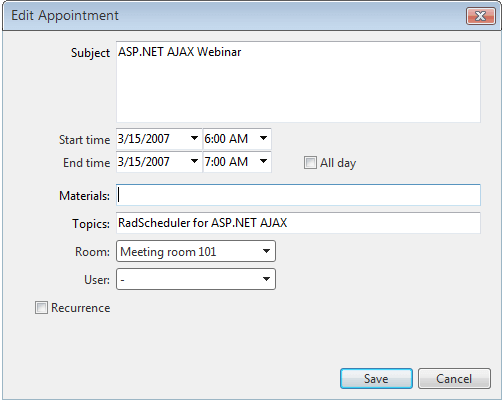Toggle the Recurrence checkbox
Screen dimensions: 502x401
pyautogui.click(x=41, y=307)
